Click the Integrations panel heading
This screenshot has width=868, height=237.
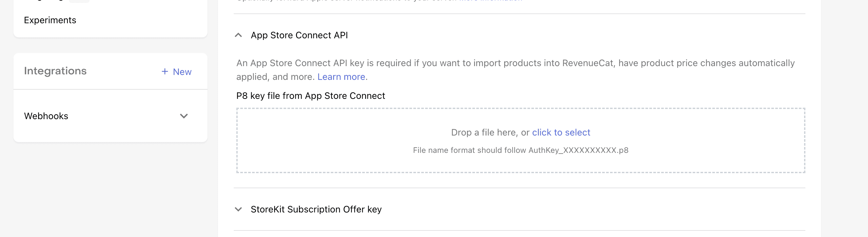coord(55,71)
